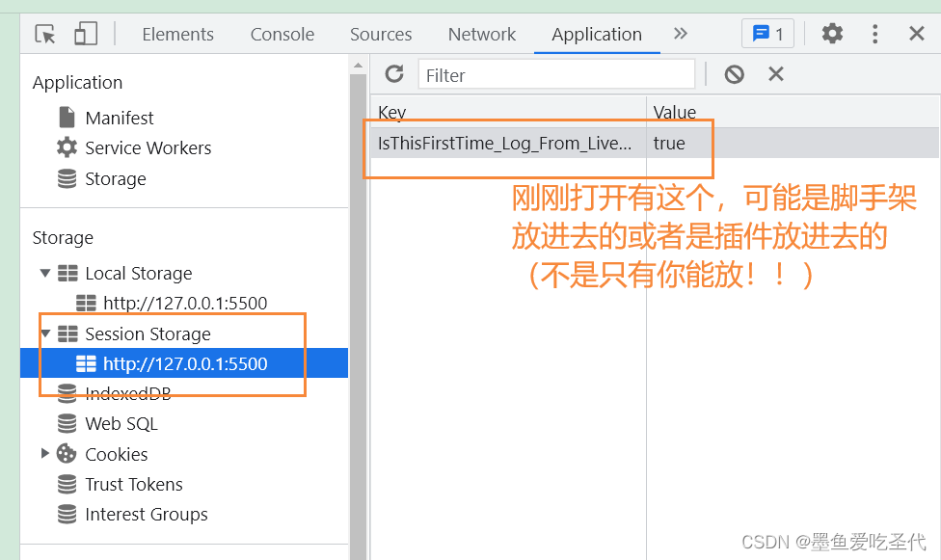The image size is (941, 560).
Task: Click the Local Storage grid icon
Action: click(x=67, y=273)
